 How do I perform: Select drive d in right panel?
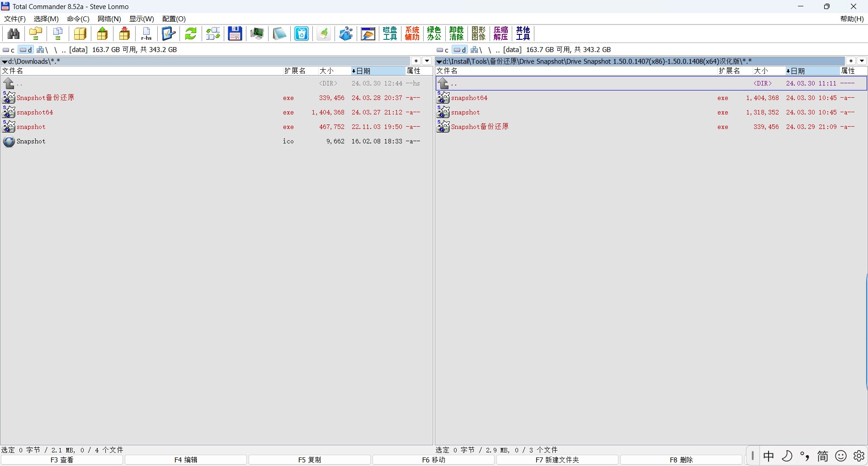tap(460, 50)
